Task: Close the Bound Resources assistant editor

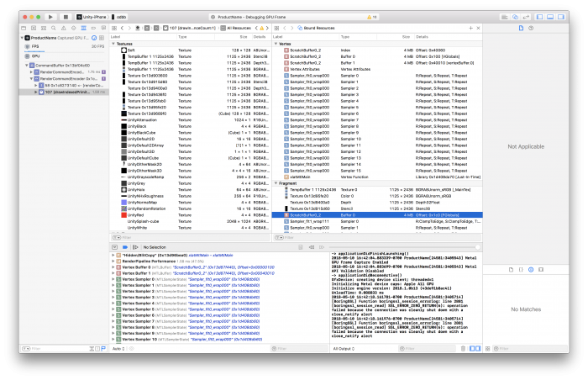Action: tap(476, 28)
